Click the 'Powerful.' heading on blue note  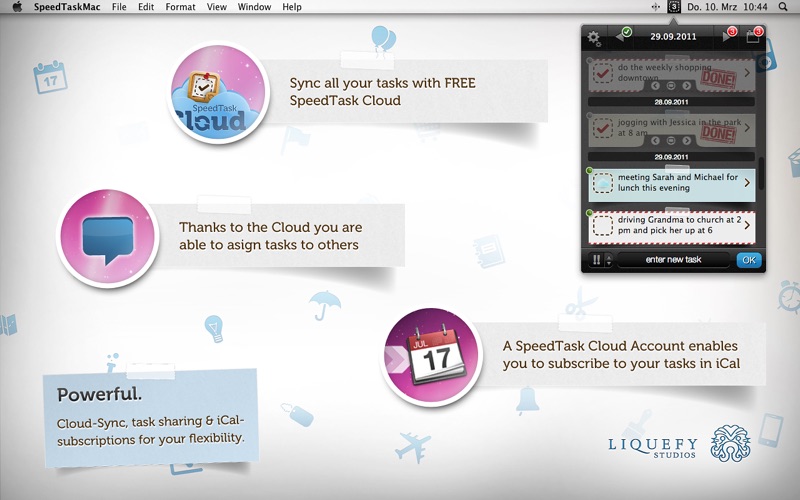point(99,394)
